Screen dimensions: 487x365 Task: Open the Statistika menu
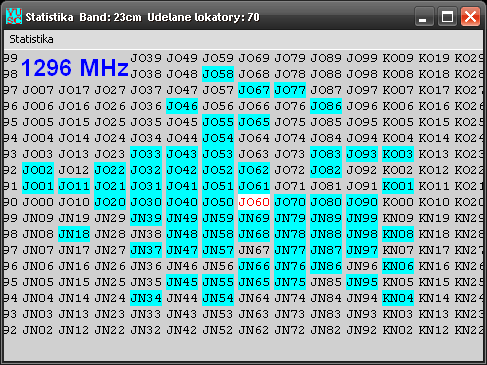coord(31,39)
